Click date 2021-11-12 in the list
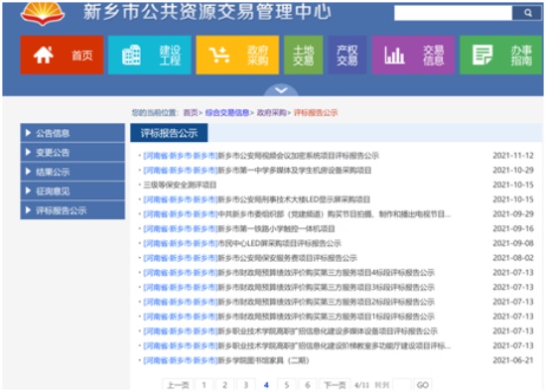The width and height of the screenshot is (546, 392). 513,156
